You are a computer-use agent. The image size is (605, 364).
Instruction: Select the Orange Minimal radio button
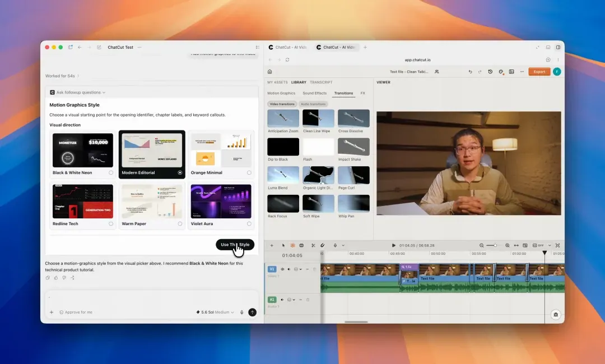[x=249, y=172]
